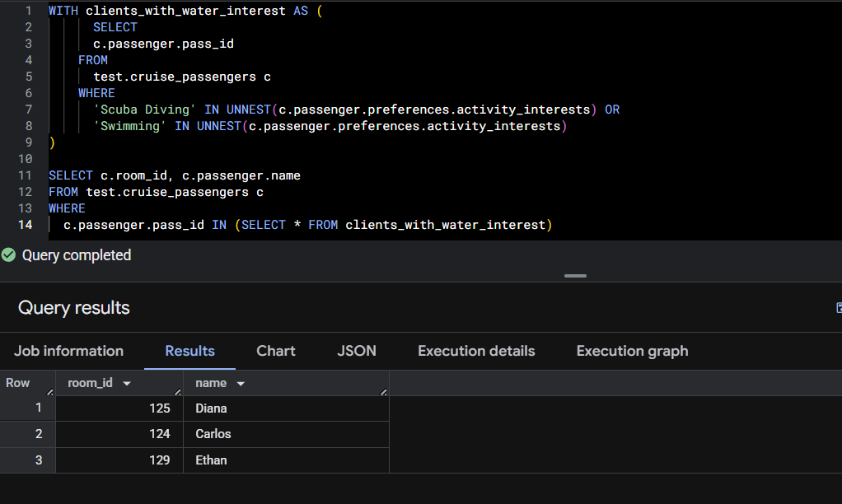Click the green Query completed check icon

8,255
